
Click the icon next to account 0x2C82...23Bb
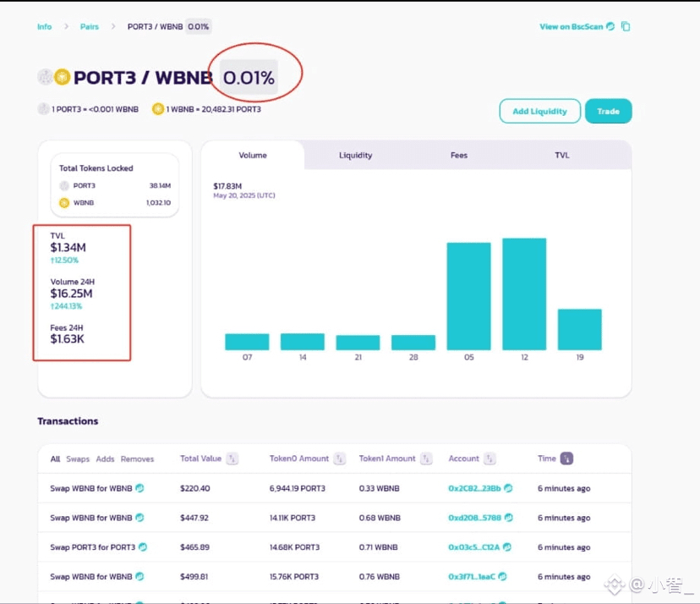click(x=508, y=488)
